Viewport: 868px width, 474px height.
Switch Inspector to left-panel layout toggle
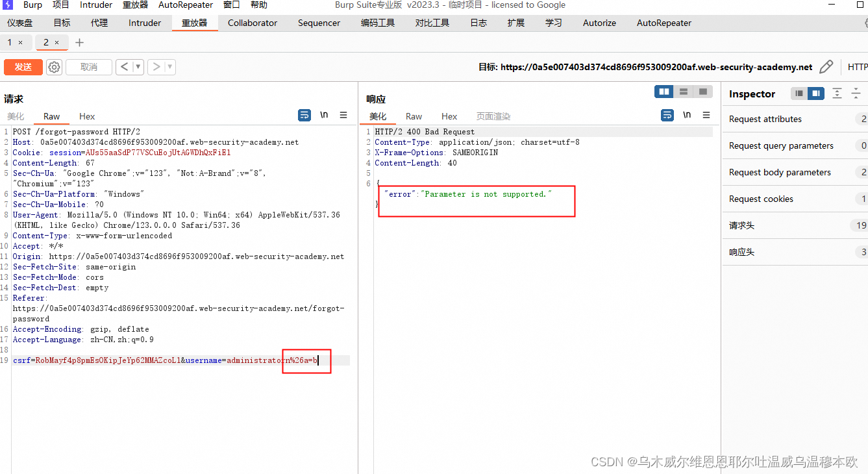(x=798, y=94)
